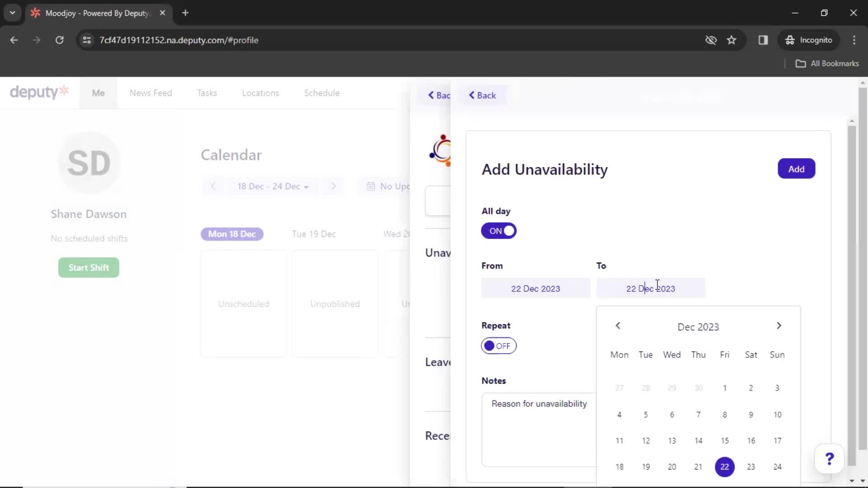Click the Deputy logo icon
This screenshot has height=488, width=868.
[39, 92]
